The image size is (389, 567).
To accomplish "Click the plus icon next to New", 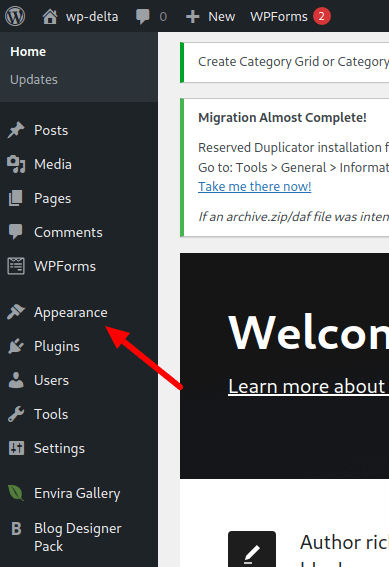I will click(x=193, y=17).
